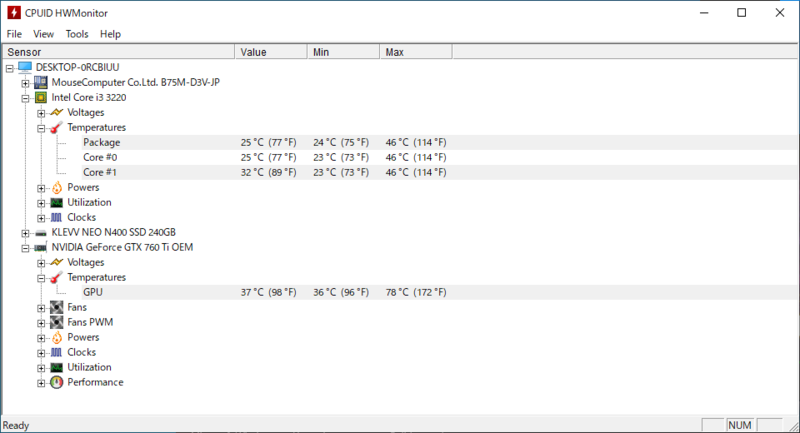
Task: Collapse the CPU Temperatures branch
Action: coord(41,128)
